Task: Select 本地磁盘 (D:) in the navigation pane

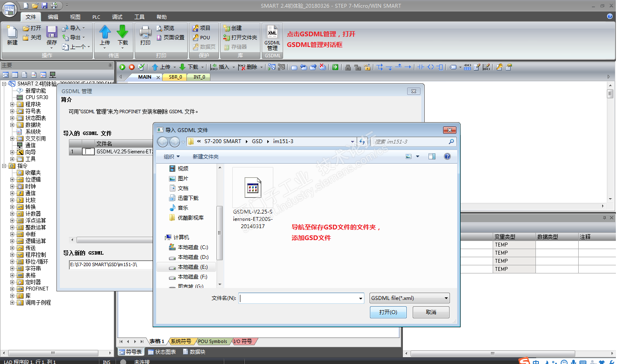Action: click(189, 257)
